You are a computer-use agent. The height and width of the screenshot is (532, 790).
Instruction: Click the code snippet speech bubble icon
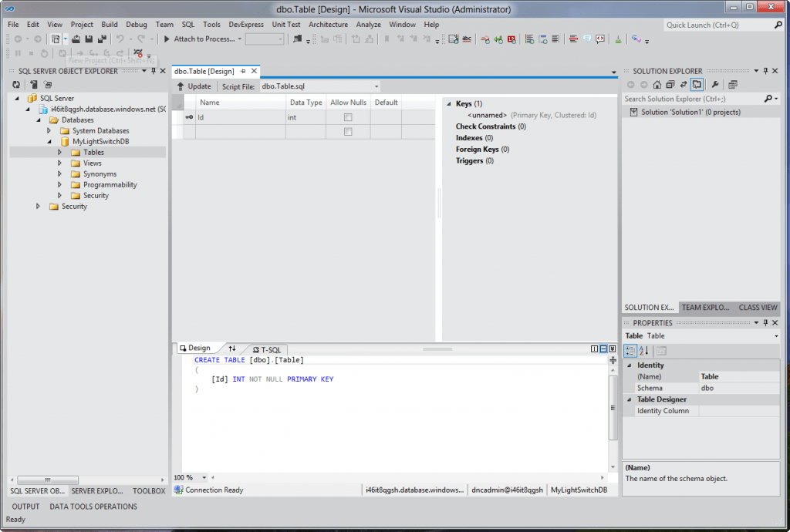(600, 39)
